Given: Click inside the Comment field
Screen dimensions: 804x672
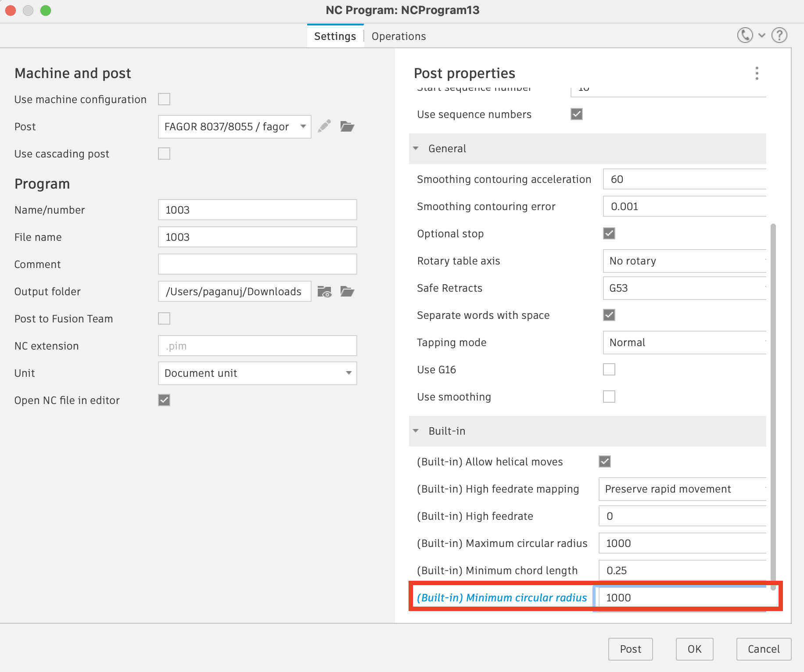Looking at the screenshot, I should coord(257,264).
